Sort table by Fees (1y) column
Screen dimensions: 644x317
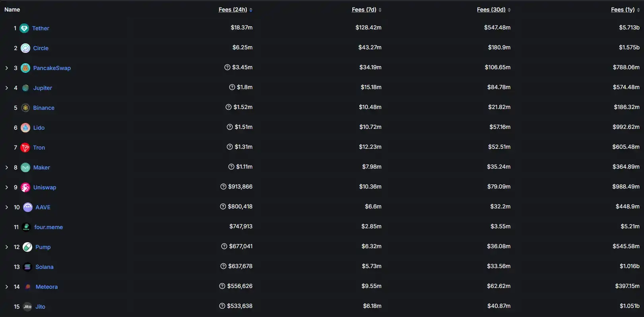(x=623, y=10)
